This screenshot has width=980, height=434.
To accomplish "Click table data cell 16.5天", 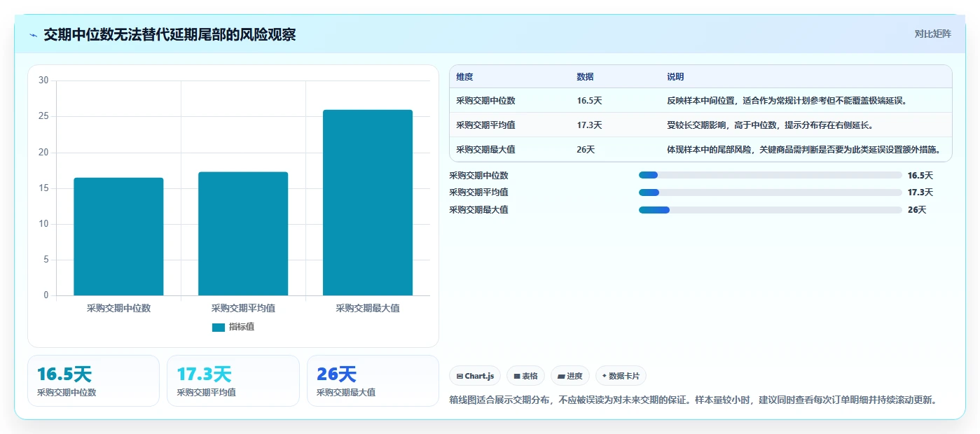I will click(589, 101).
